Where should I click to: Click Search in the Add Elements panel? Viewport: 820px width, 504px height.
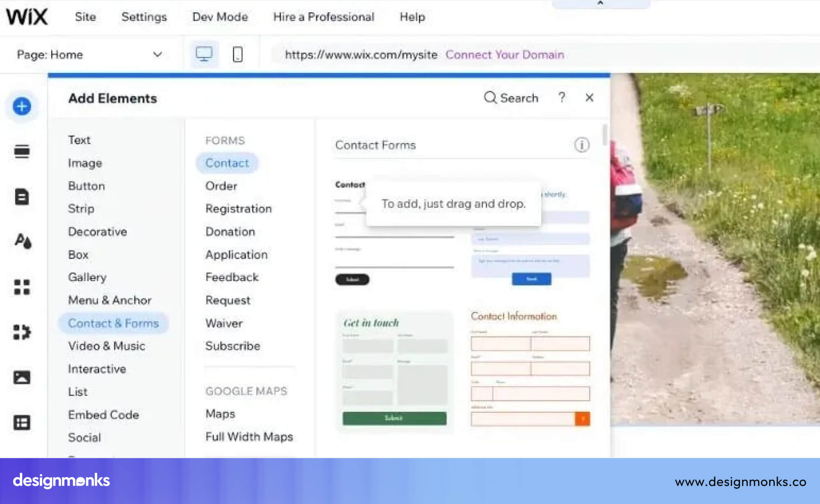511,98
